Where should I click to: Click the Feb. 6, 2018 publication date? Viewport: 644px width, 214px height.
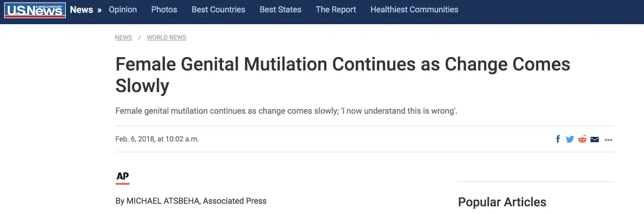pyautogui.click(x=157, y=139)
